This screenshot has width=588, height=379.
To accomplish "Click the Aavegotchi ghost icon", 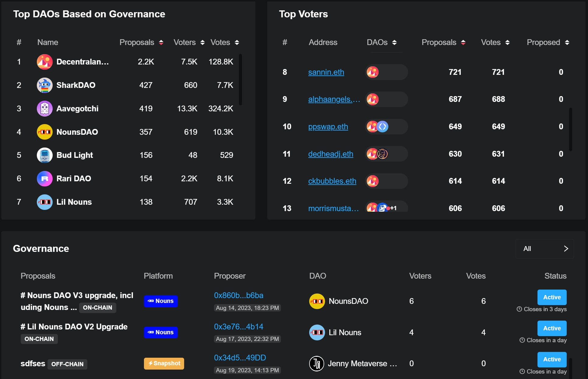I will coord(44,109).
